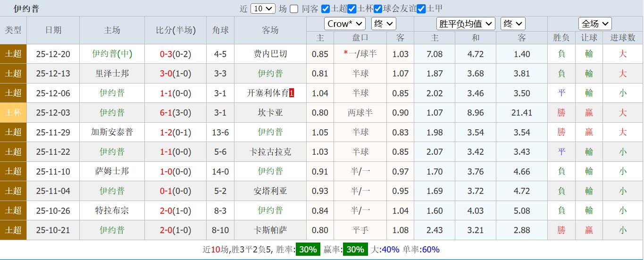
Task: Click the *一/球半 handicap cell
Action: click(x=360, y=54)
